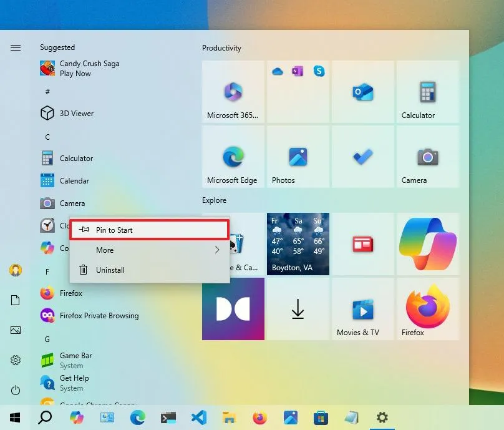This screenshot has width=504, height=430.
Task: Open the Photos tile
Action: [298, 156]
